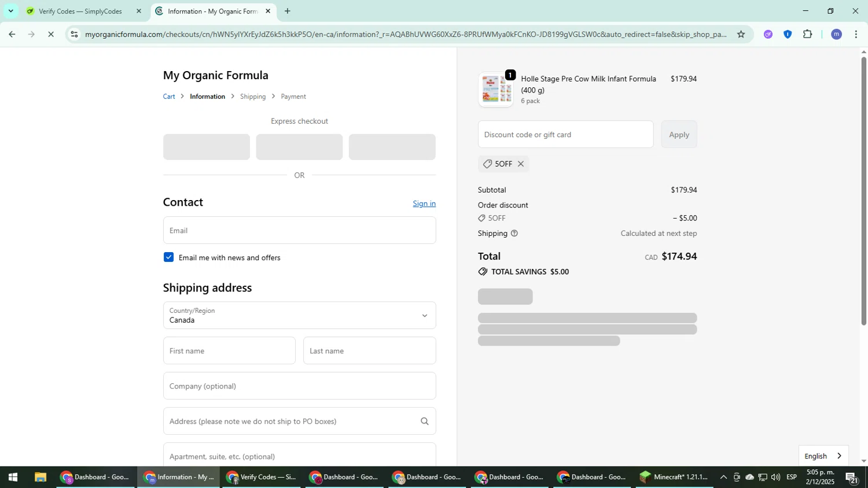
Task: Click the taskbar clock showing 5:05 p. m.
Action: (820, 477)
